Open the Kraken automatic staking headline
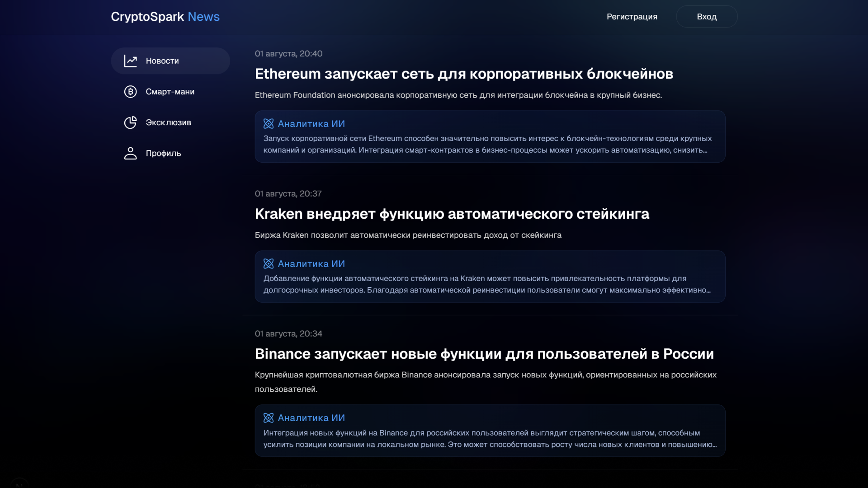This screenshot has height=488, width=868. click(452, 214)
